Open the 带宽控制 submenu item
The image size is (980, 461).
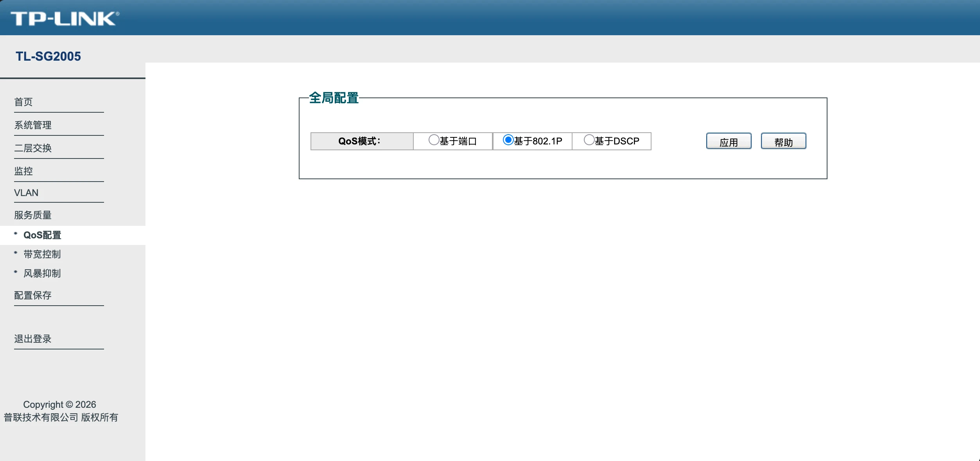pyautogui.click(x=42, y=254)
